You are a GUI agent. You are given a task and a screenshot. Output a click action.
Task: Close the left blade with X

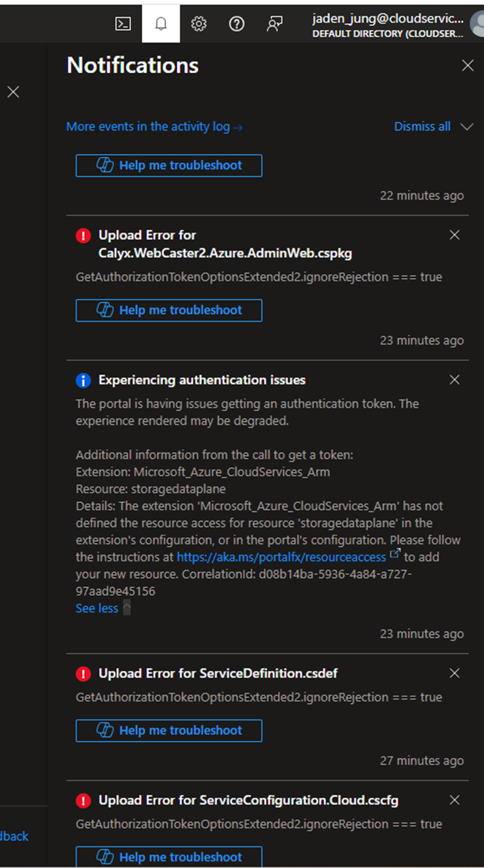[x=13, y=92]
